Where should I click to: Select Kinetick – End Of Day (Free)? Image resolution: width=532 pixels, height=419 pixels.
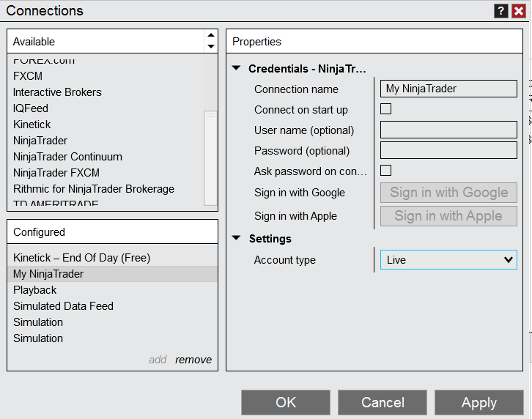point(112,258)
